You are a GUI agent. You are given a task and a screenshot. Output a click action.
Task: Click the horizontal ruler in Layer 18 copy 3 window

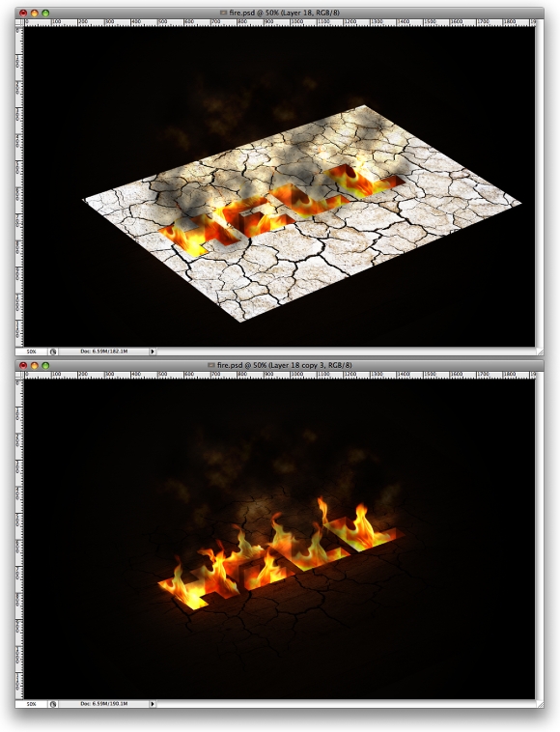[280, 375]
